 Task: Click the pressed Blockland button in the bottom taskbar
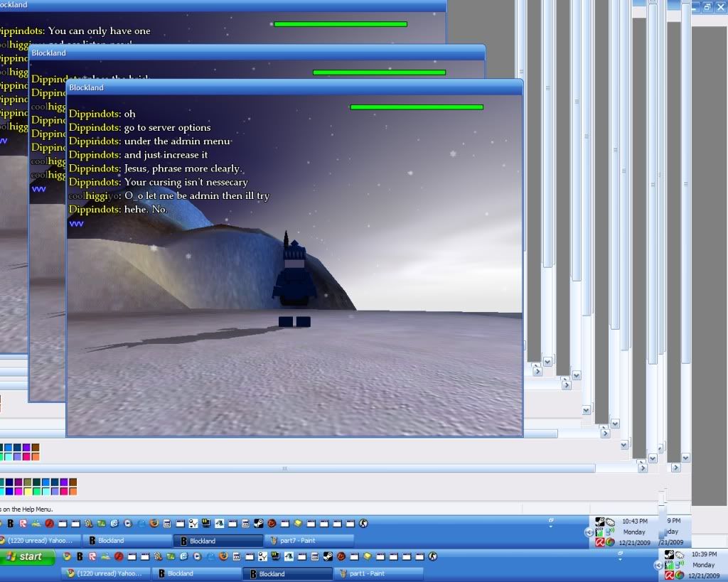pyautogui.click(x=288, y=573)
